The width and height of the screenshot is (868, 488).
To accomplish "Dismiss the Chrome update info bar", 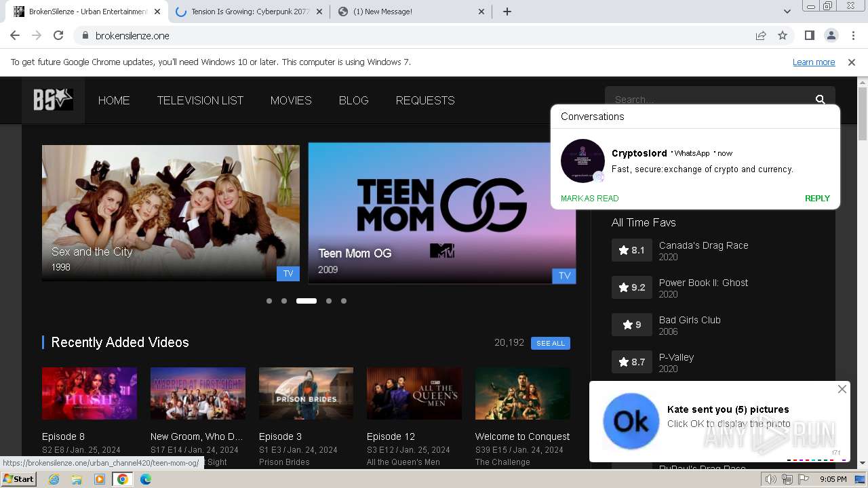I will pos(852,62).
